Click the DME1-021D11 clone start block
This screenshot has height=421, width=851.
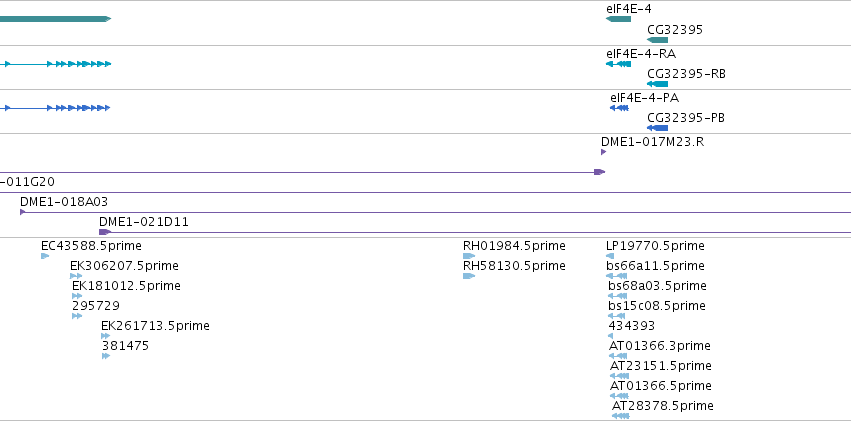(105, 232)
